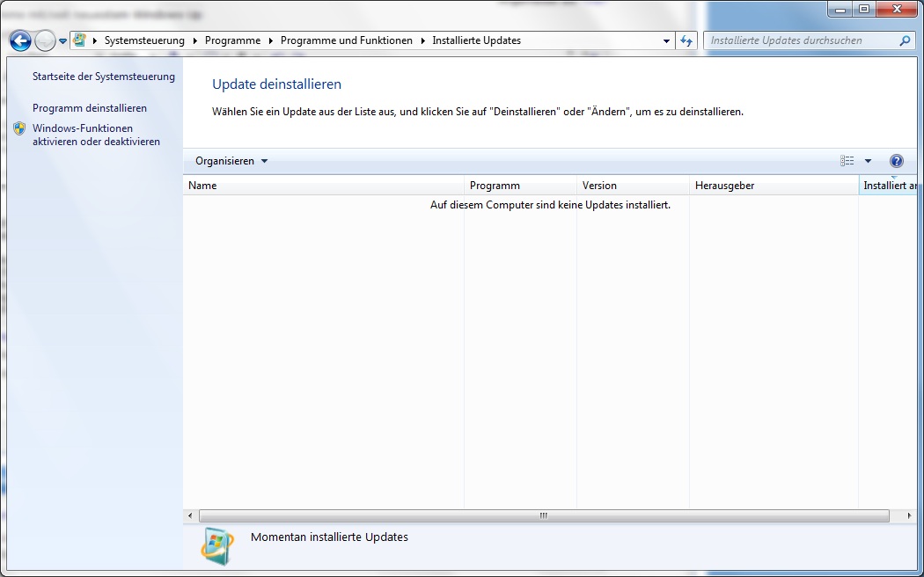Close the Installierte Updates window

(898, 10)
